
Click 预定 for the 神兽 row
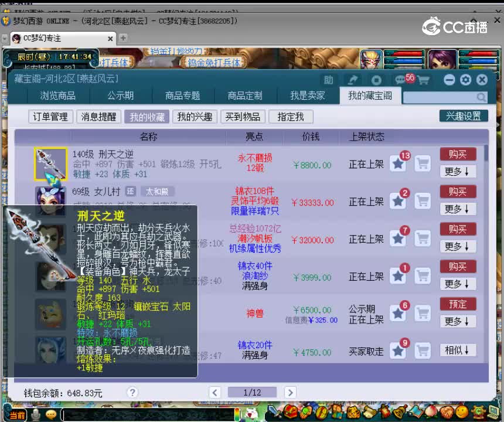(458, 304)
